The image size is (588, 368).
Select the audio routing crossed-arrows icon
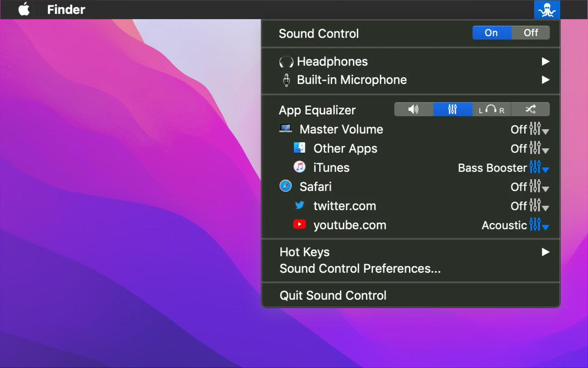click(x=530, y=109)
